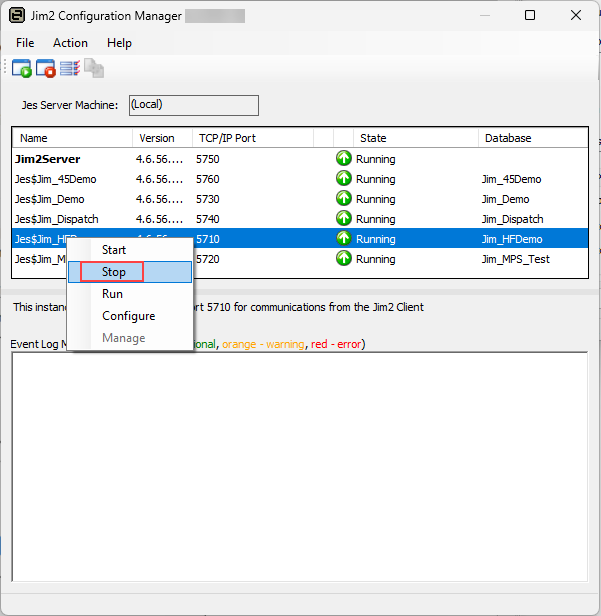Click the greyed-out copy toolbar icon
Image resolution: width=601 pixels, height=616 pixels.
94,68
